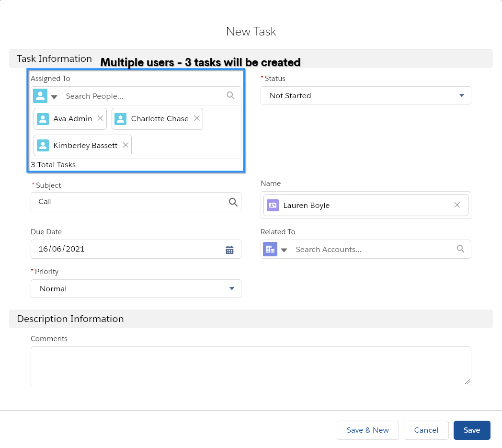502x448 pixels.
Task: Expand the Related To object selector arrow
Action: point(284,250)
